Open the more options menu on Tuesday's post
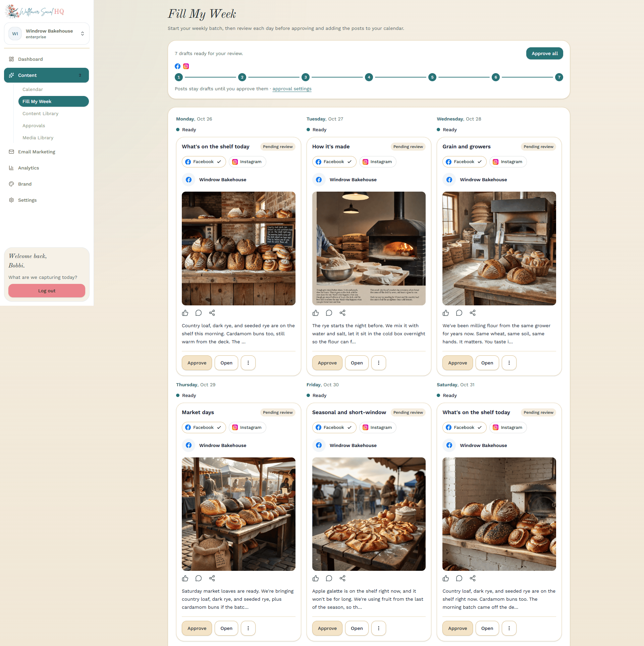This screenshot has width=644, height=646. (x=379, y=363)
